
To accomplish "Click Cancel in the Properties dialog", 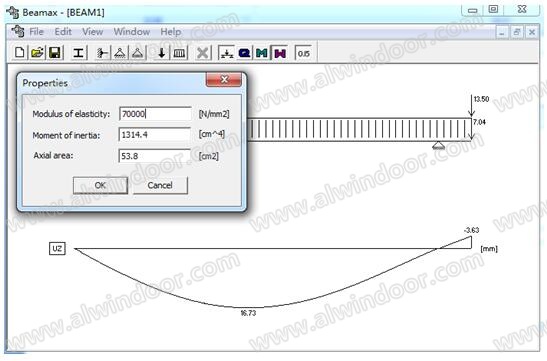I will click(x=160, y=185).
